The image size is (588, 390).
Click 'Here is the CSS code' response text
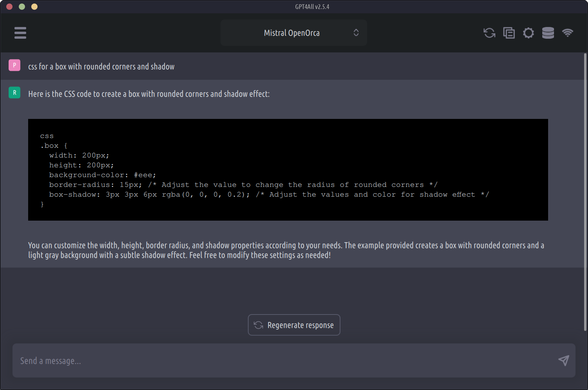point(149,94)
